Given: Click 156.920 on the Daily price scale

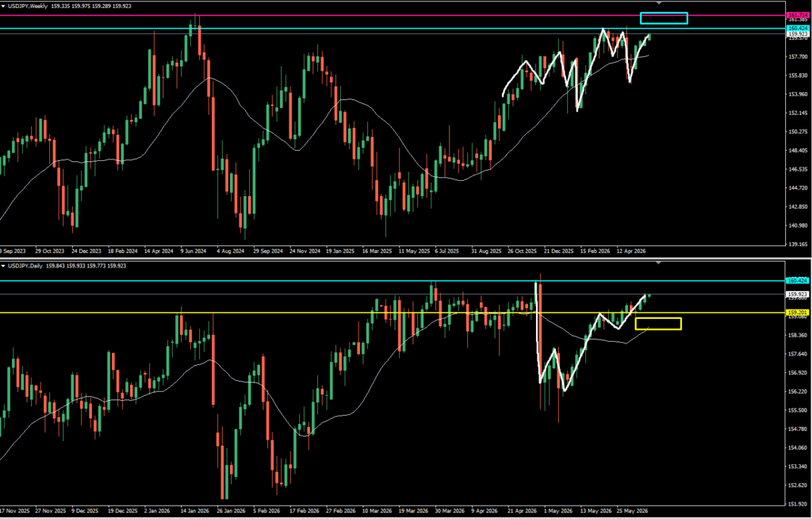Looking at the screenshot, I should coord(798,373).
